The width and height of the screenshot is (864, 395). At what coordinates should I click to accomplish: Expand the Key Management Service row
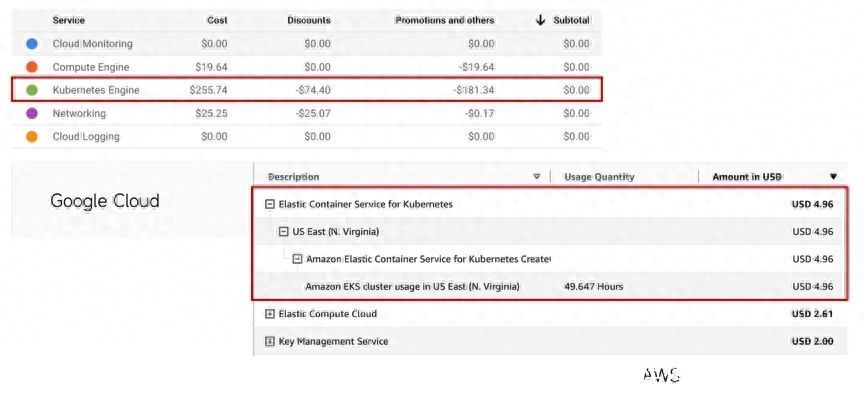(269, 342)
